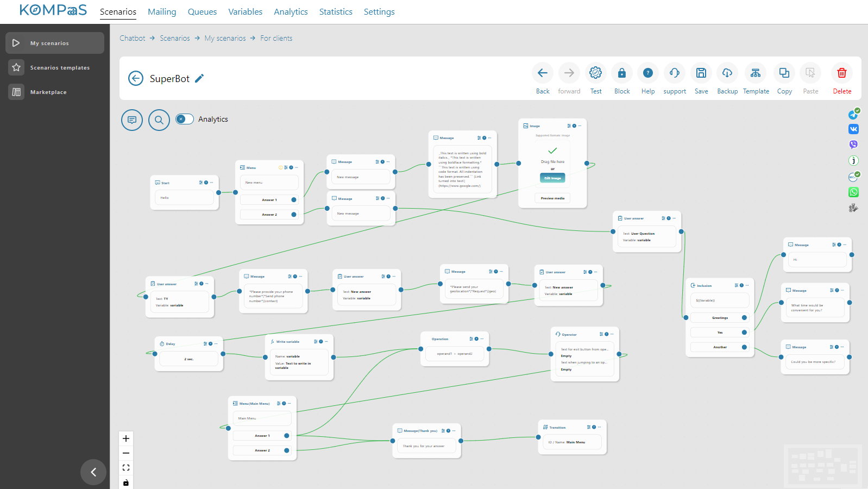Open Marketplace in the sidebar
Viewport: 868px width, 489px height.
tap(55, 92)
